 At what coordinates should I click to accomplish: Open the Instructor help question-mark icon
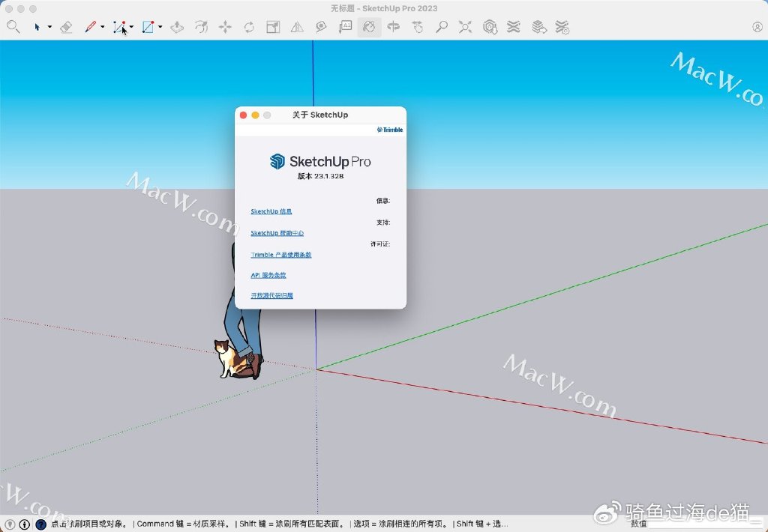(x=41, y=525)
